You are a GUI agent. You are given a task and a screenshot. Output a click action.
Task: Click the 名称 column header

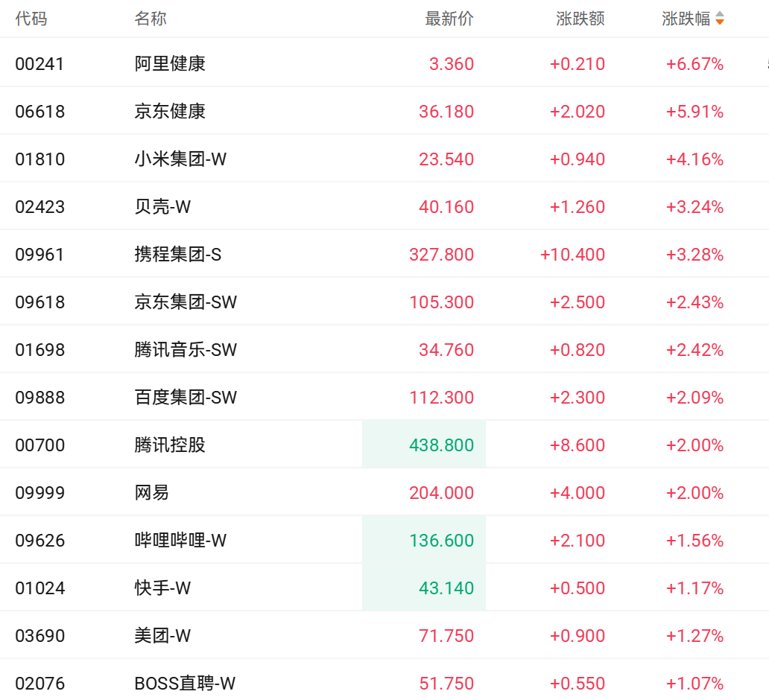click(151, 19)
